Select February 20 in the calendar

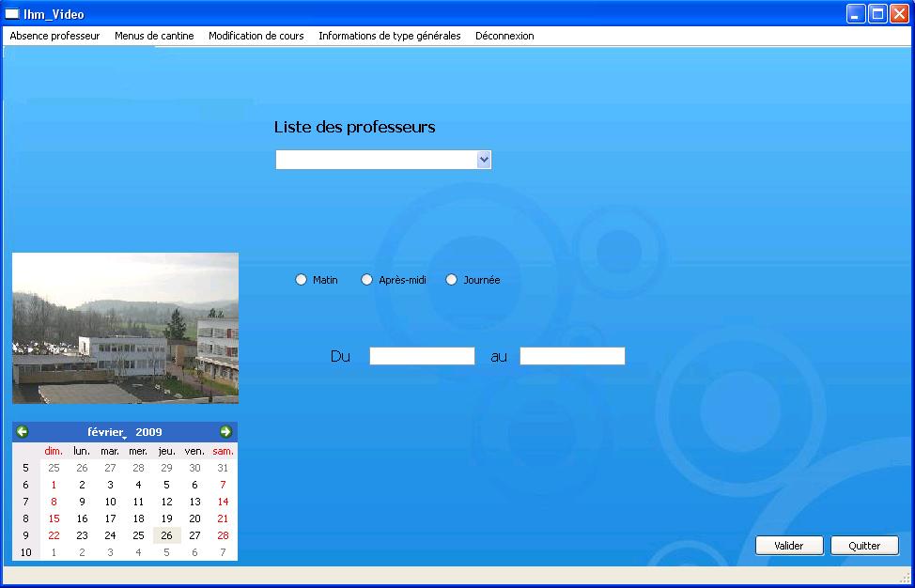click(194, 518)
